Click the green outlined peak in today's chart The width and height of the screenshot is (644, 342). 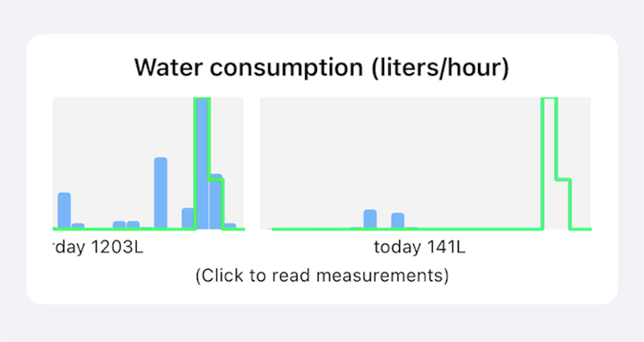549,163
